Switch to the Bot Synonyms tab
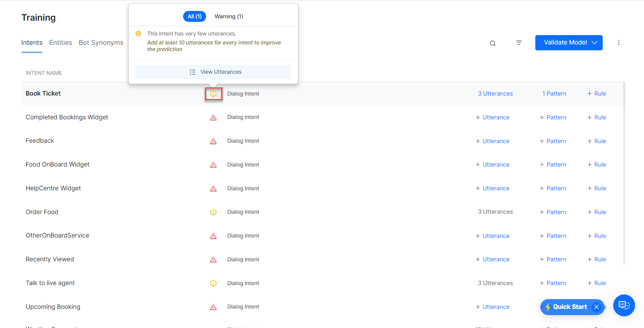Image resolution: width=644 pixels, height=328 pixels. click(101, 43)
